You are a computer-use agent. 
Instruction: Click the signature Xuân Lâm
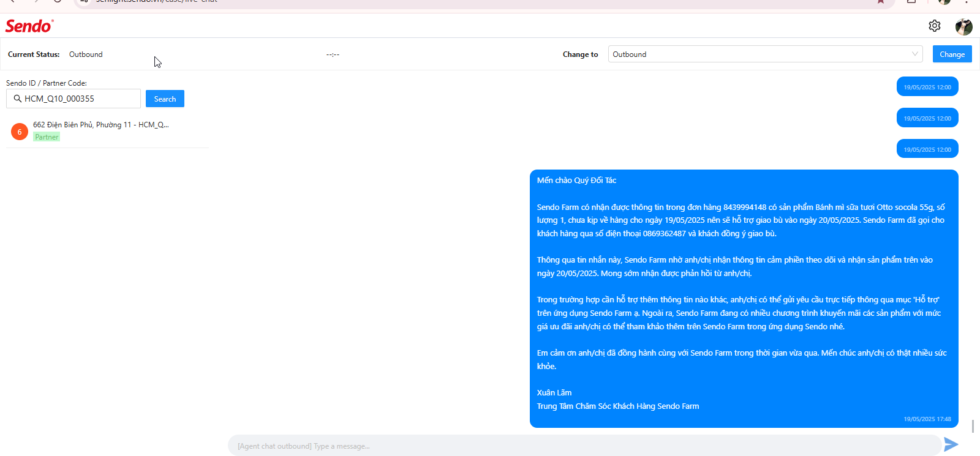[x=554, y=392]
